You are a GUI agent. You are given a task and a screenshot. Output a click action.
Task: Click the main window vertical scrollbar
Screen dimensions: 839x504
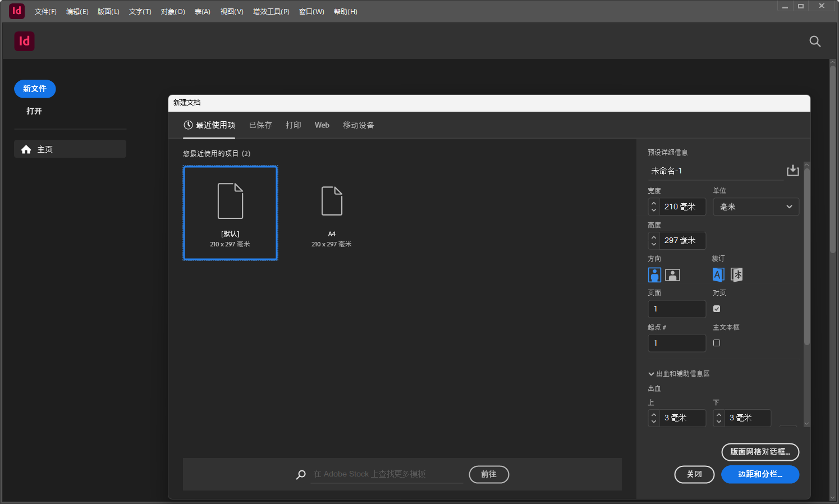pos(833,160)
